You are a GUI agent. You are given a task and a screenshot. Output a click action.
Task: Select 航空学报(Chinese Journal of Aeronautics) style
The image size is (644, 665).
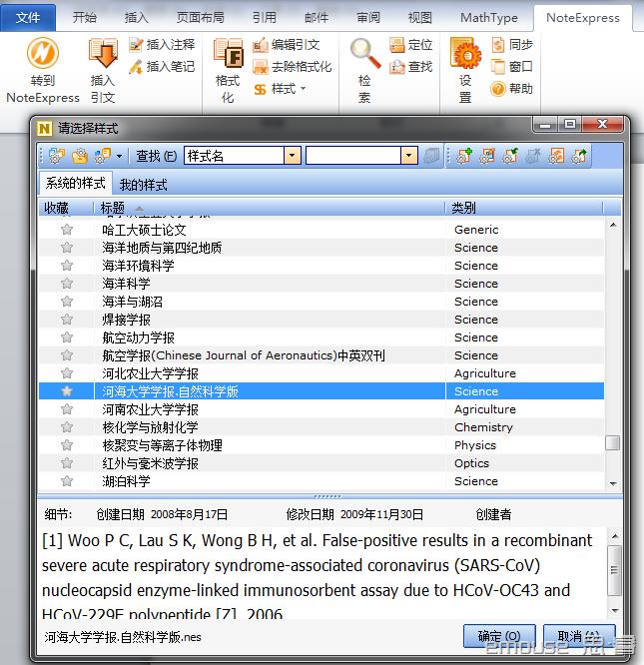point(322,355)
